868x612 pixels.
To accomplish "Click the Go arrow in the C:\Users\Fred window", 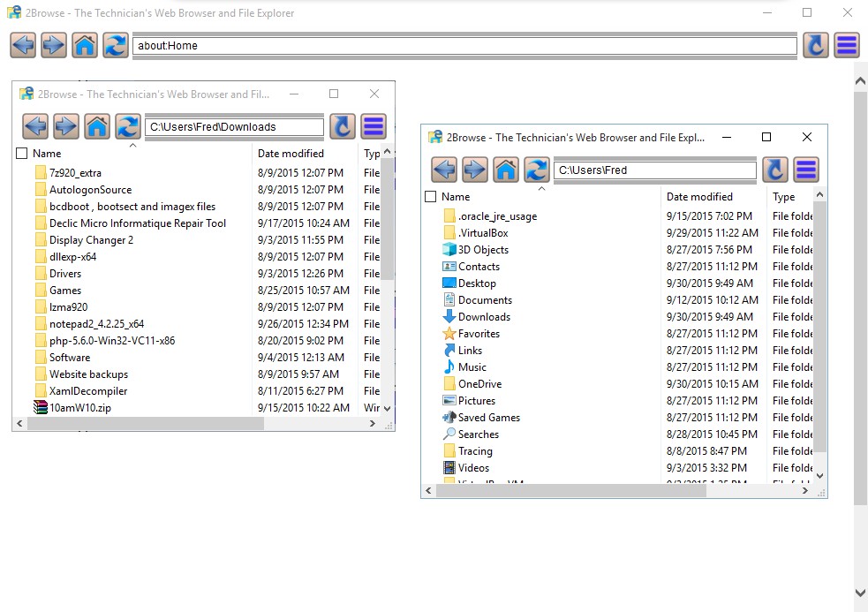I will click(775, 170).
